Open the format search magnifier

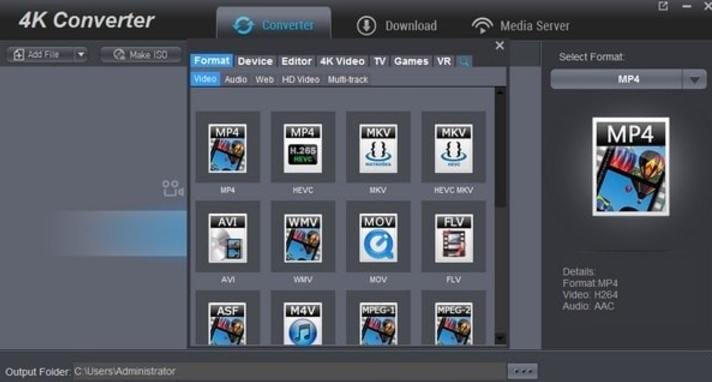click(x=464, y=61)
